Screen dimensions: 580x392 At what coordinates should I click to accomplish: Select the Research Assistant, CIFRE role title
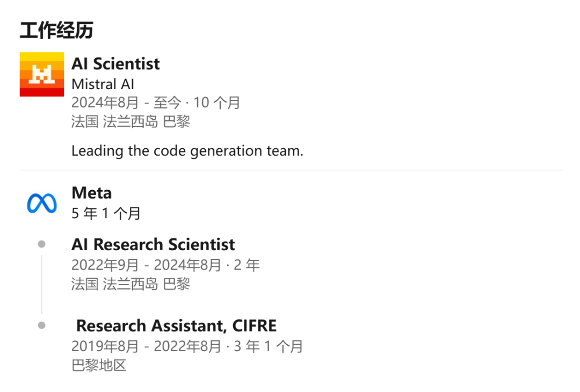point(177,326)
